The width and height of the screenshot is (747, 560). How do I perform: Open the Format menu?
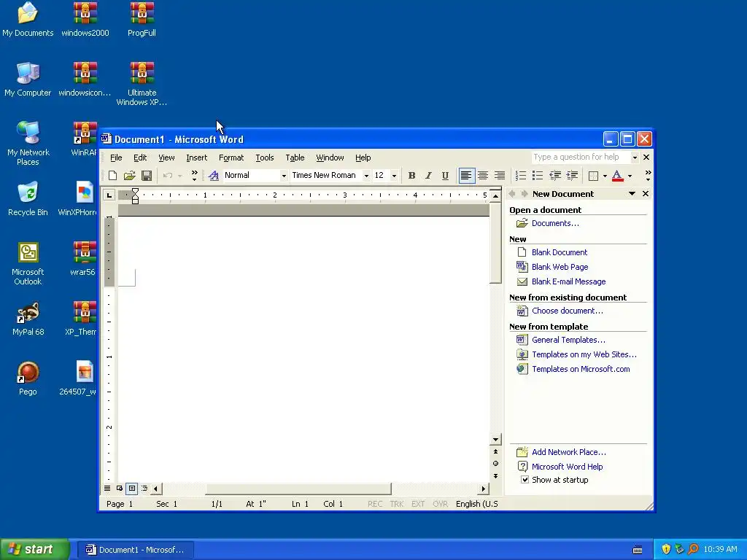(x=231, y=157)
